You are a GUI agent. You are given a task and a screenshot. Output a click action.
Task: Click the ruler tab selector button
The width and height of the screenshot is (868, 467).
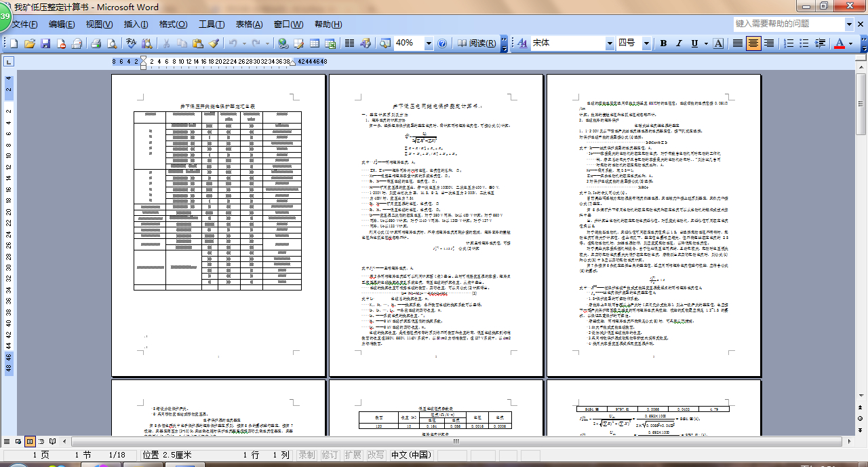pos(9,62)
